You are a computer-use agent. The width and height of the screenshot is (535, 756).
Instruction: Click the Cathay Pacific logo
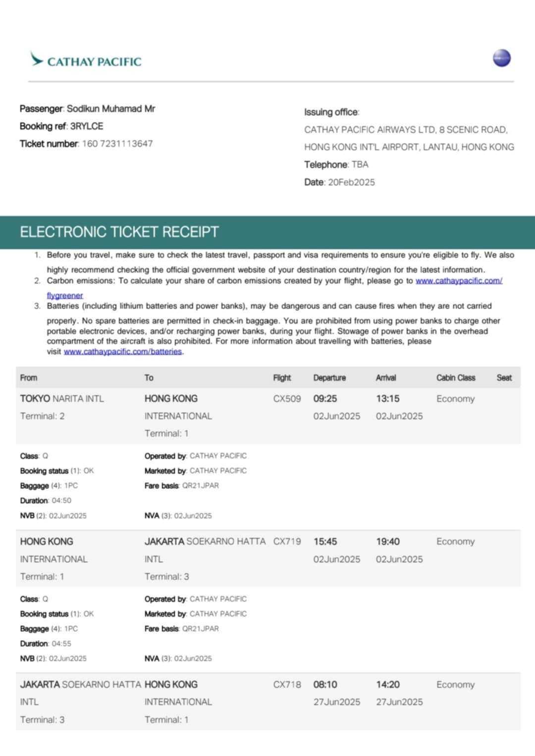pyautogui.click(x=86, y=60)
